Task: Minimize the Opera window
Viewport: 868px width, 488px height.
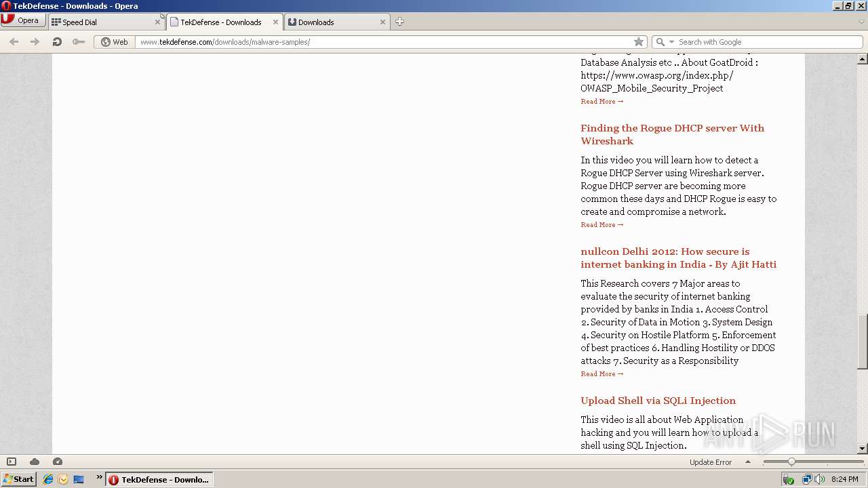Action: click(837, 6)
